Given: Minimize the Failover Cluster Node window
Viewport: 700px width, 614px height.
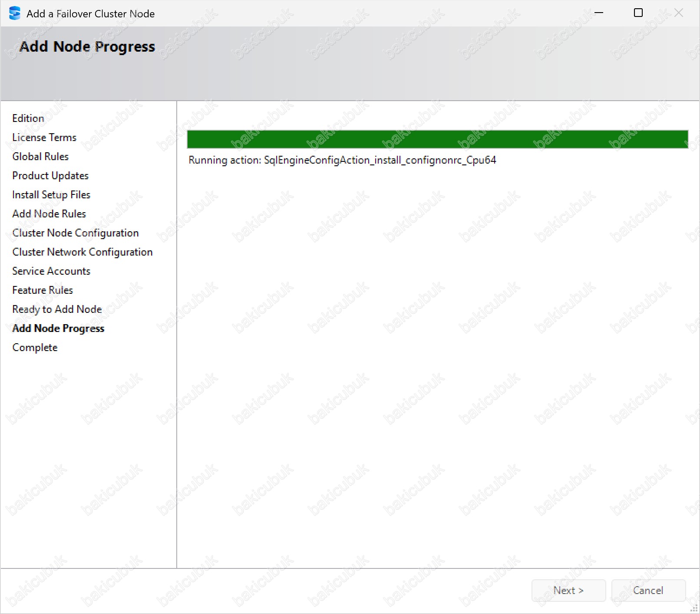Looking at the screenshot, I should point(599,13).
